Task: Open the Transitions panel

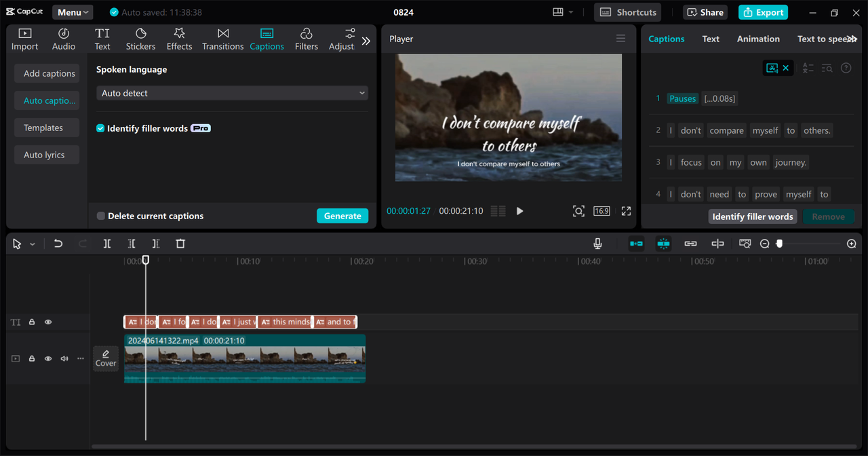Action: [x=222, y=39]
